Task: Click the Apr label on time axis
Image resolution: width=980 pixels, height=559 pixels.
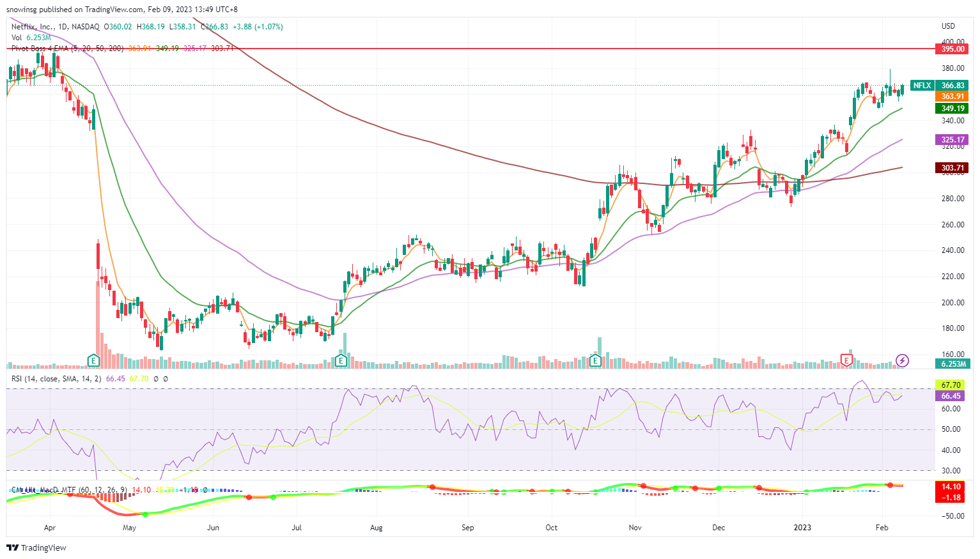Action: [x=50, y=528]
